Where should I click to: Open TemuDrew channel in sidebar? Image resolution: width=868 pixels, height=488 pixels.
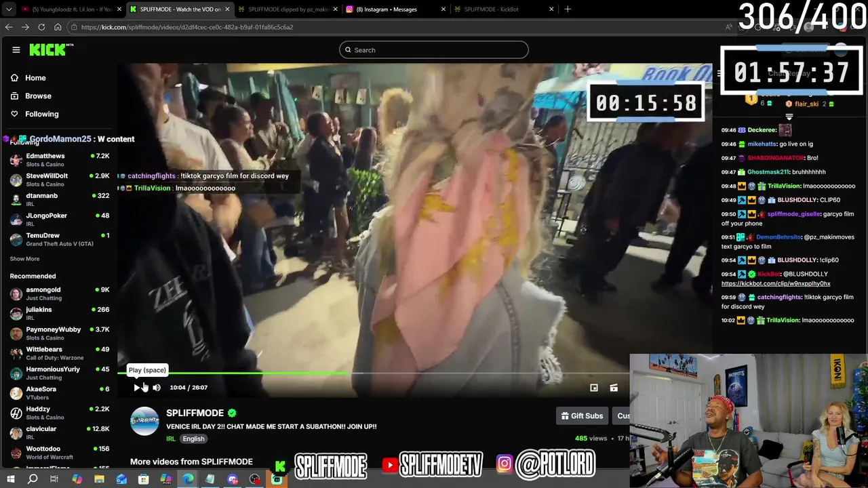tap(60, 239)
